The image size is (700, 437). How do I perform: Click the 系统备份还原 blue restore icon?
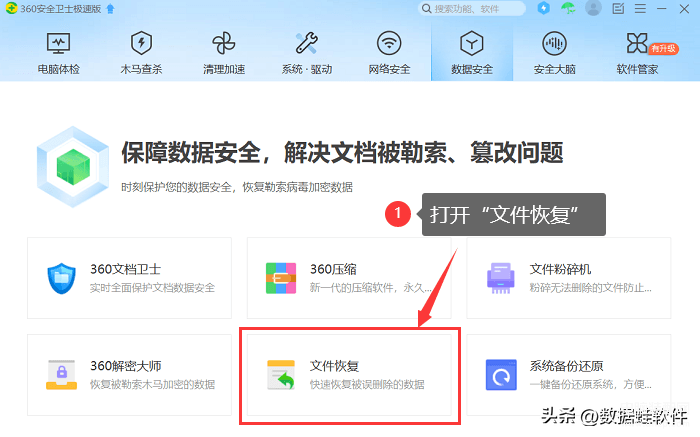point(501,375)
